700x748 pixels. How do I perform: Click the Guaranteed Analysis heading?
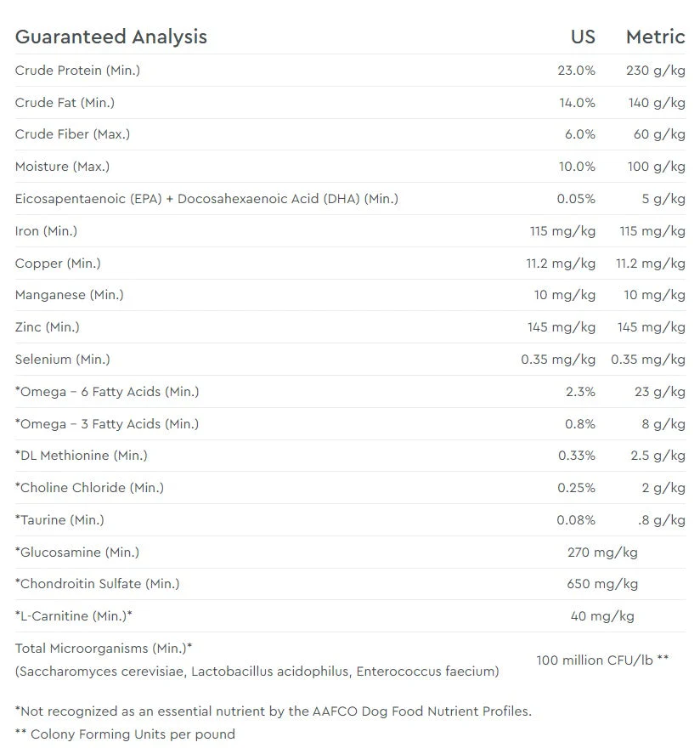click(x=111, y=37)
